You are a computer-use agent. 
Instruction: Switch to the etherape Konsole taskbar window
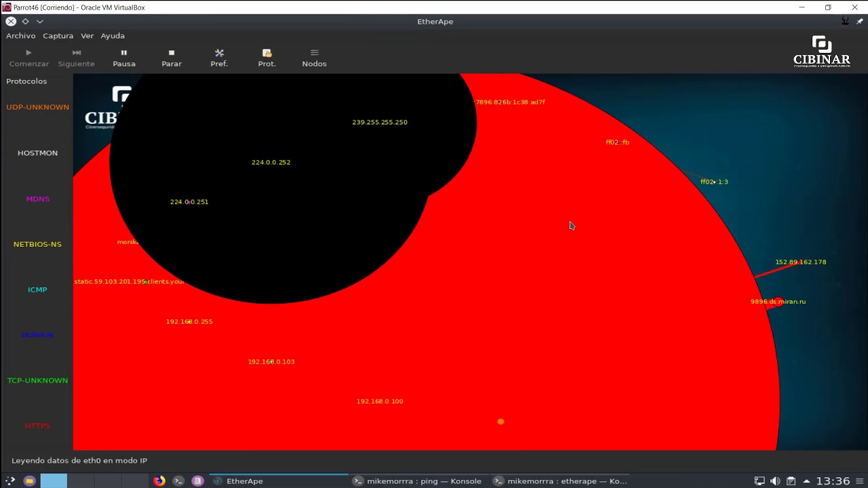pos(559,481)
